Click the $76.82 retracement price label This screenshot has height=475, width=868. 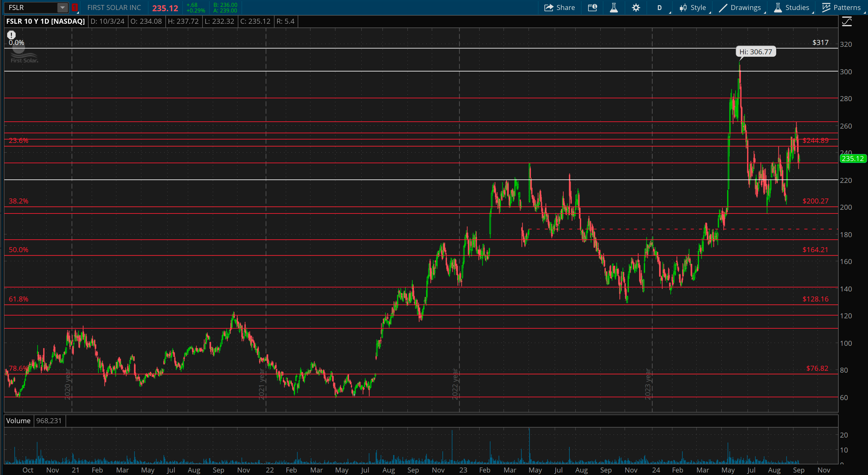click(817, 368)
